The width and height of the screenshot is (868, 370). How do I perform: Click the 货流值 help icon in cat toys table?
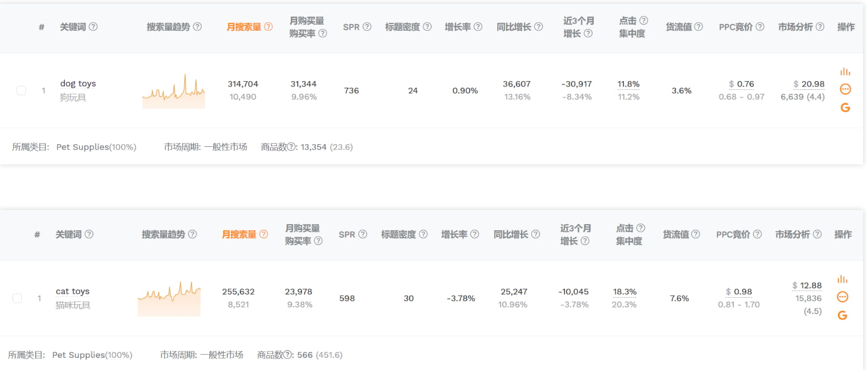pos(695,235)
